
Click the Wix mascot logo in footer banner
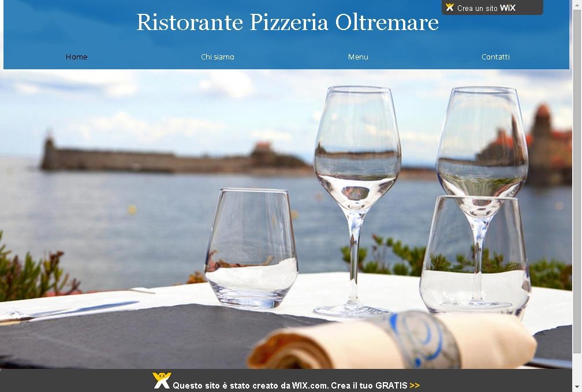point(162,381)
